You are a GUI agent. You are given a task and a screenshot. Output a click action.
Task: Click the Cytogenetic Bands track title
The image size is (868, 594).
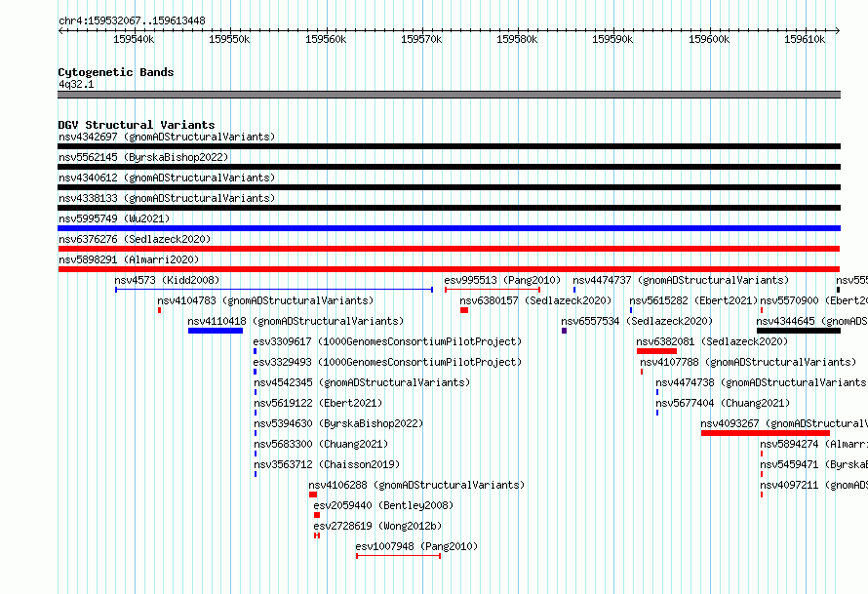click(116, 72)
